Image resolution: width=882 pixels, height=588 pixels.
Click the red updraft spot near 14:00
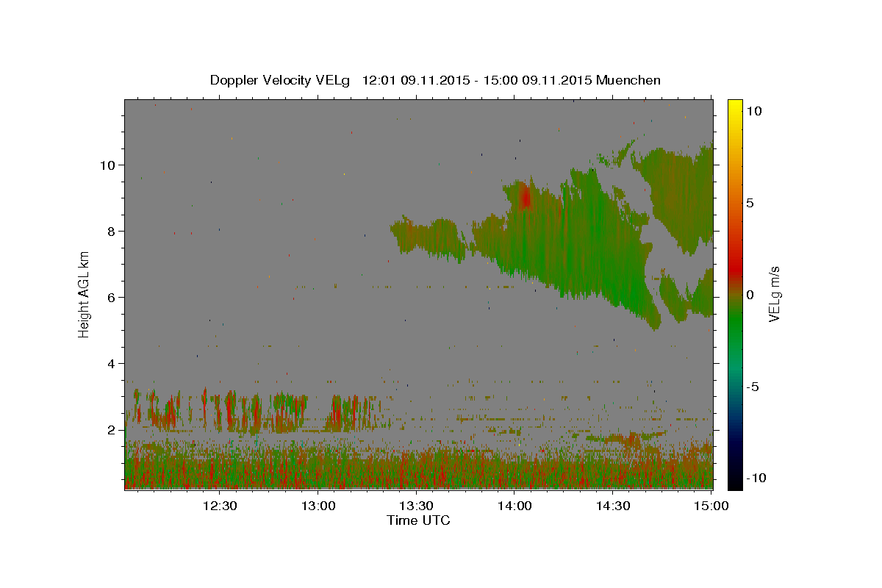[525, 197]
